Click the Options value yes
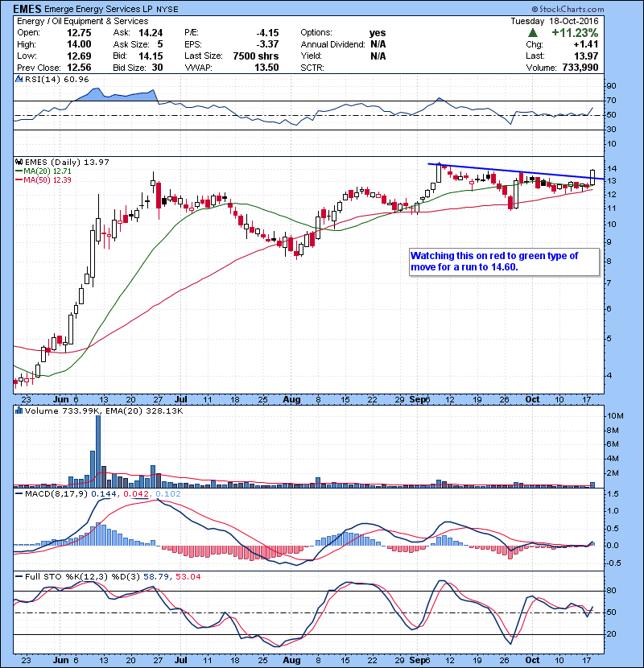644x668 pixels. (378, 33)
